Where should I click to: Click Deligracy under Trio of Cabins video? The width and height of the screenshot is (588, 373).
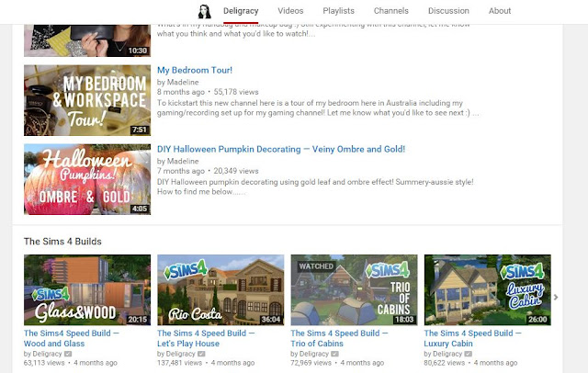[314, 354]
